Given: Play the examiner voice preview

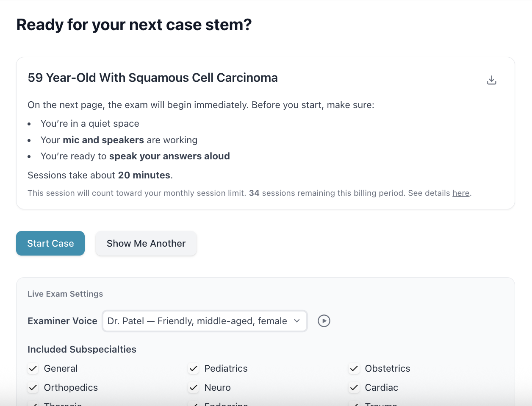Looking at the screenshot, I should [x=324, y=321].
